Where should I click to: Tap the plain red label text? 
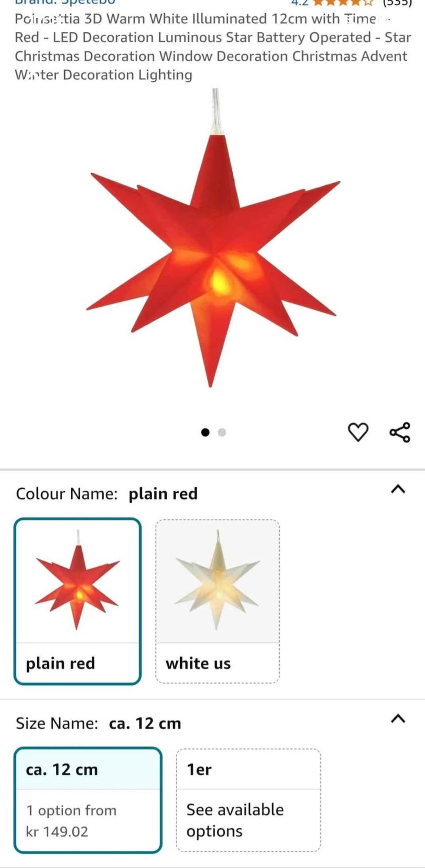tap(60, 664)
